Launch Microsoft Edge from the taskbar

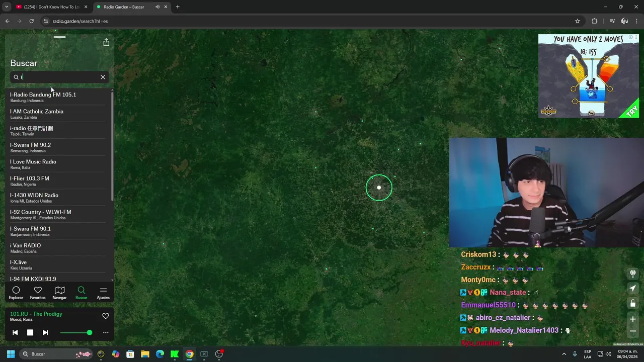point(160,354)
